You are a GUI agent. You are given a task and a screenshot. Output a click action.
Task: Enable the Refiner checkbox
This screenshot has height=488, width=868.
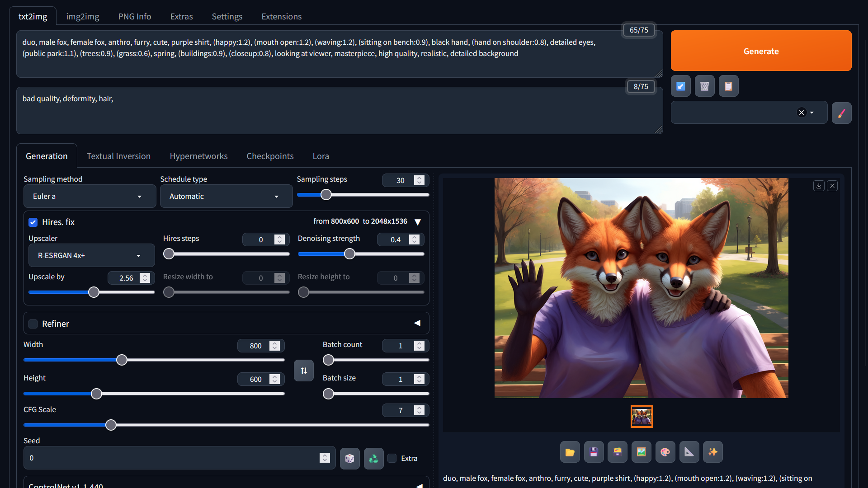pyautogui.click(x=33, y=324)
